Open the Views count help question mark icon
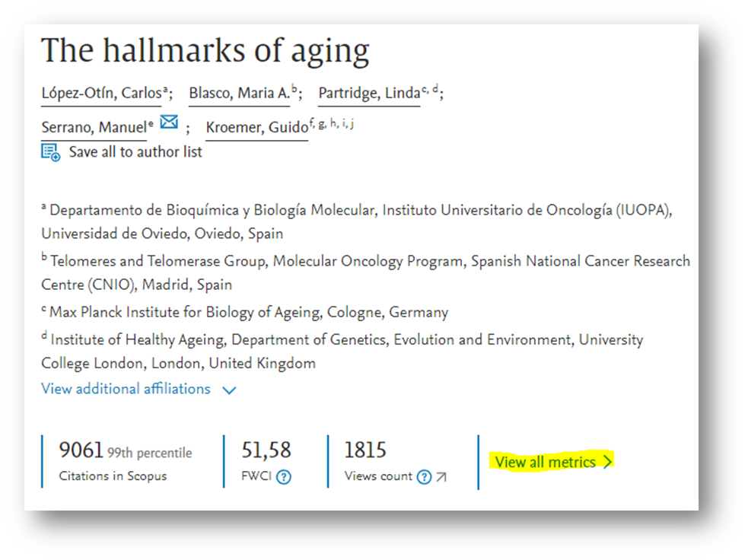 click(425, 477)
